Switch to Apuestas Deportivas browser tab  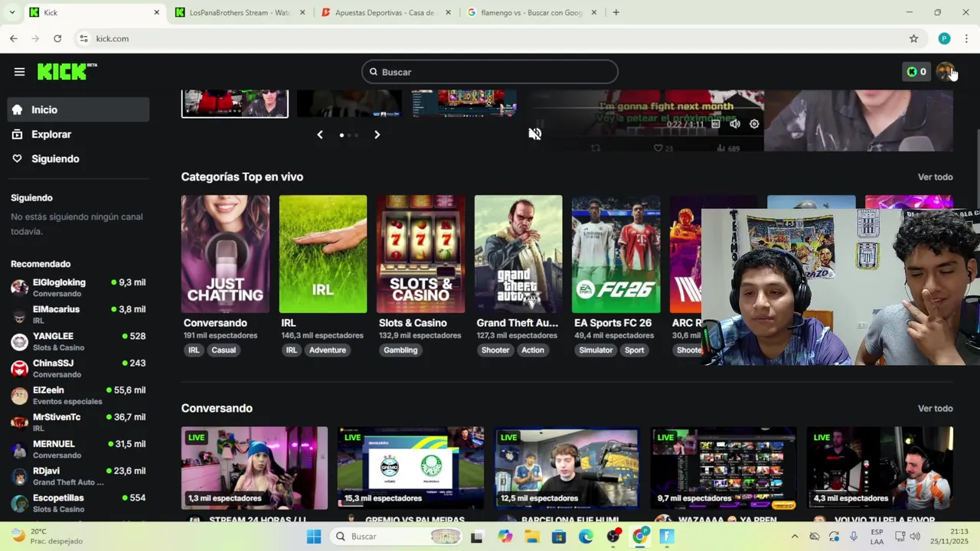pos(385,12)
